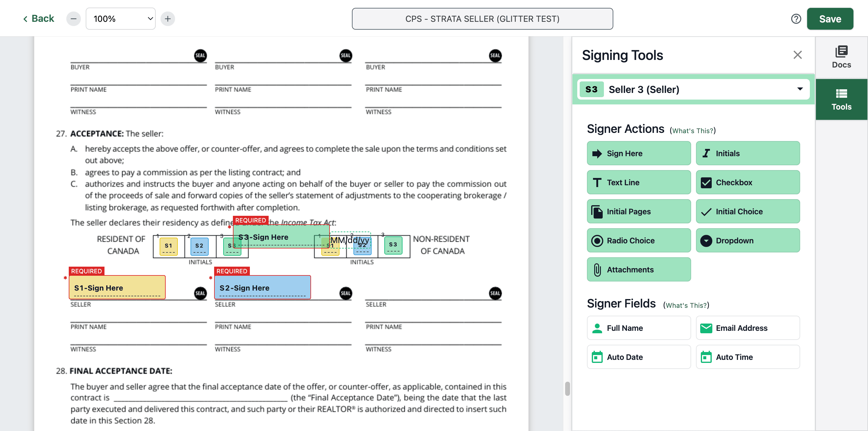
Task: Select S1 initial in Resident of Canada
Action: coord(168,246)
